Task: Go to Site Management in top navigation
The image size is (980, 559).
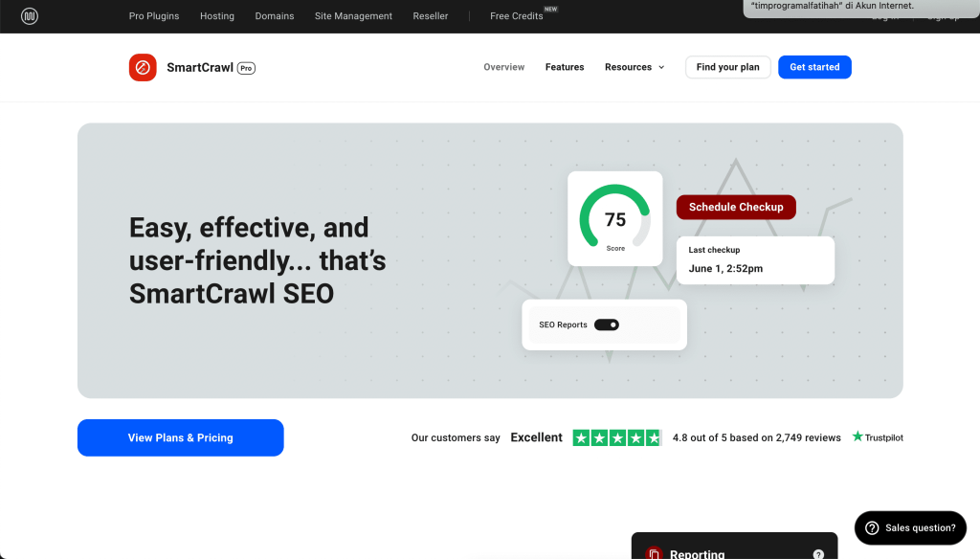Action: click(x=353, y=16)
